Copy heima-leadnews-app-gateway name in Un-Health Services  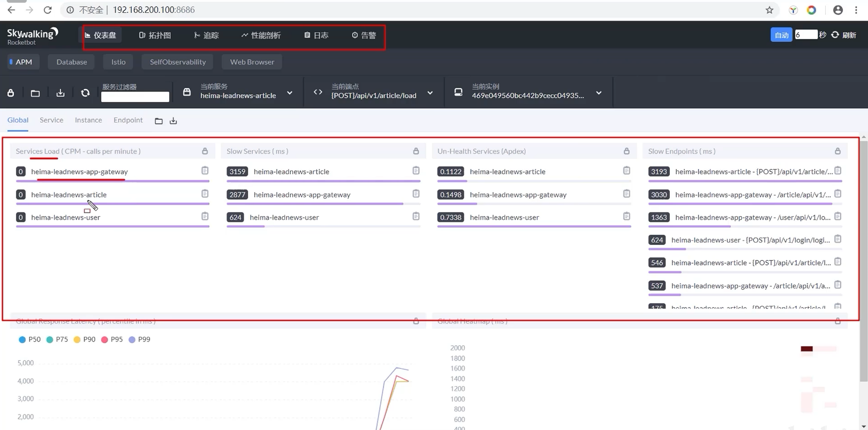click(x=627, y=194)
